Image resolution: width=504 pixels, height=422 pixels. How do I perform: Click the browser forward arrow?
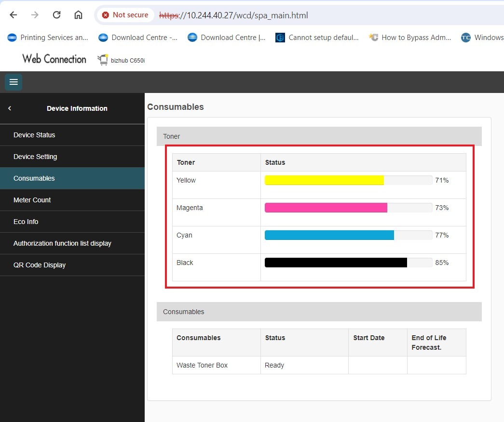[x=35, y=15]
